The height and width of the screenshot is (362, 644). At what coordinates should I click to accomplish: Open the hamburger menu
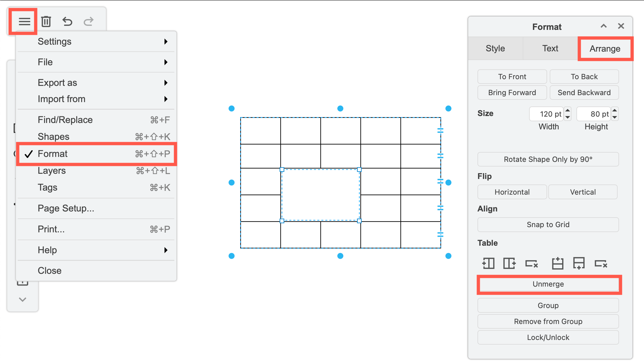coord(24,21)
